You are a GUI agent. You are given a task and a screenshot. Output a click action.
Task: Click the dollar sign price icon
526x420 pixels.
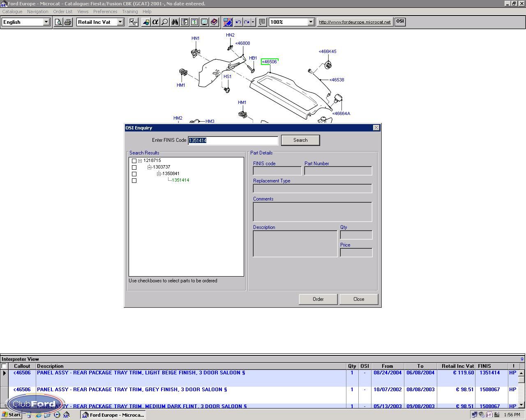click(194, 22)
